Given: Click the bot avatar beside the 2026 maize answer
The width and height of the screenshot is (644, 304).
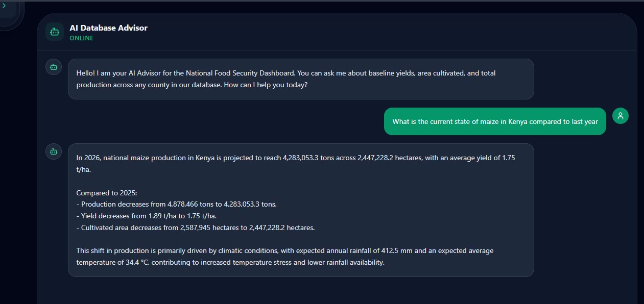Looking at the screenshot, I should (54, 151).
